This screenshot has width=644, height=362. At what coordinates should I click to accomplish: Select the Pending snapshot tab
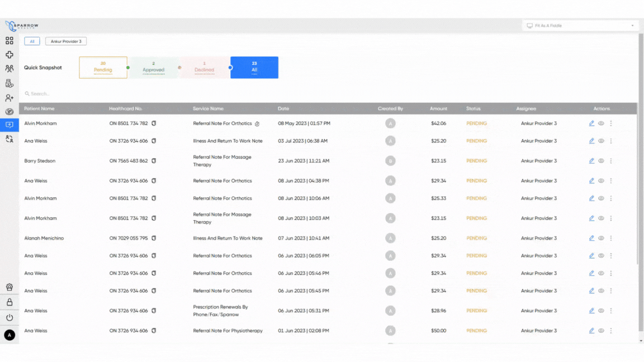pyautogui.click(x=103, y=68)
